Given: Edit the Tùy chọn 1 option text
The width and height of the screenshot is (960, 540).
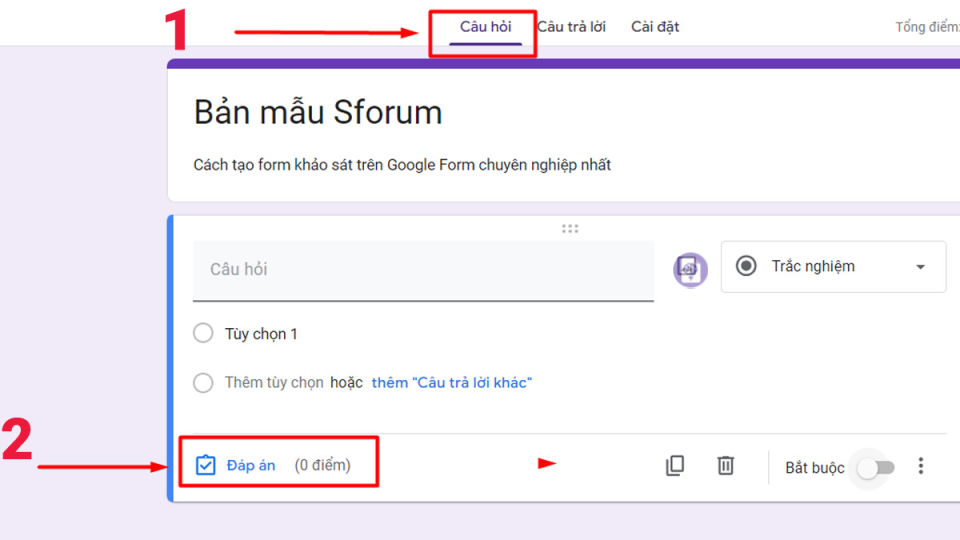Looking at the screenshot, I should tap(261, 334).
